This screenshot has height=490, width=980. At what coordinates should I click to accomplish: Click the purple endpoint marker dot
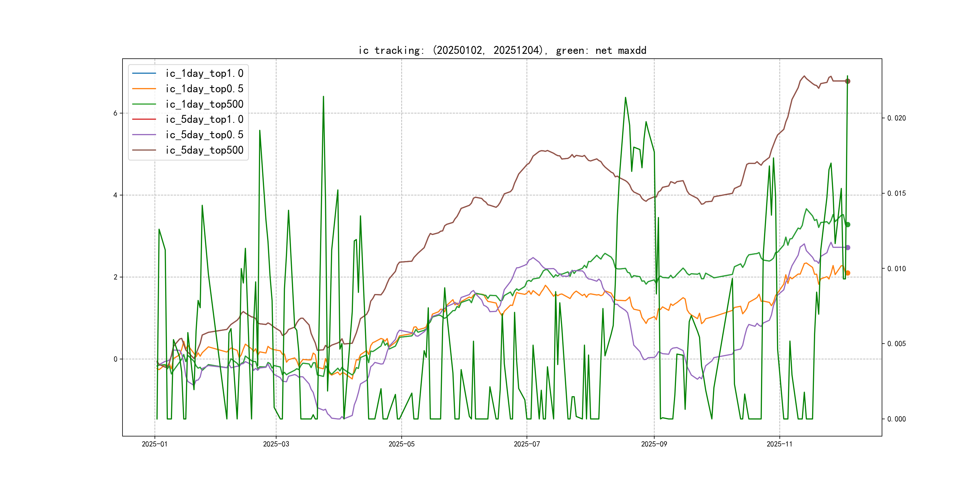tap(848, 248)
